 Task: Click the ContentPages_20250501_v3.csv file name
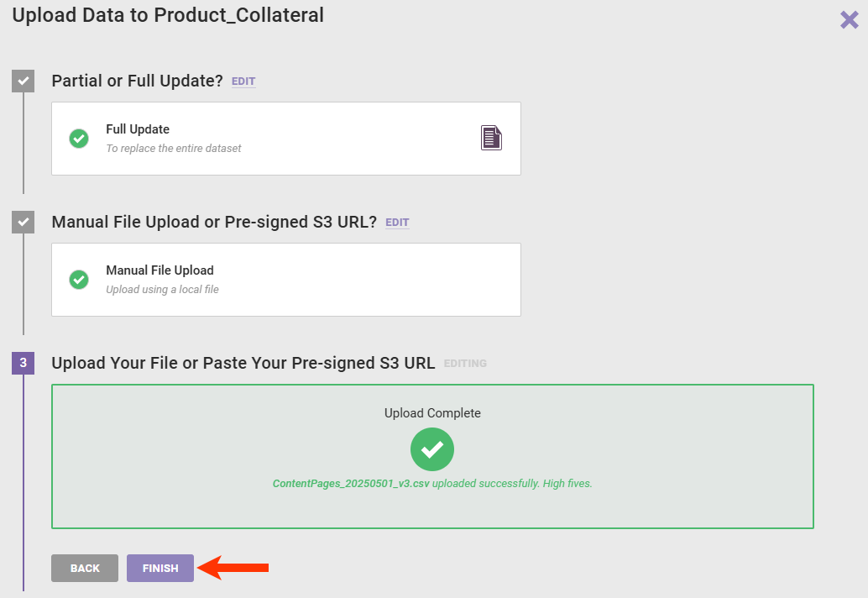[351, 484]
